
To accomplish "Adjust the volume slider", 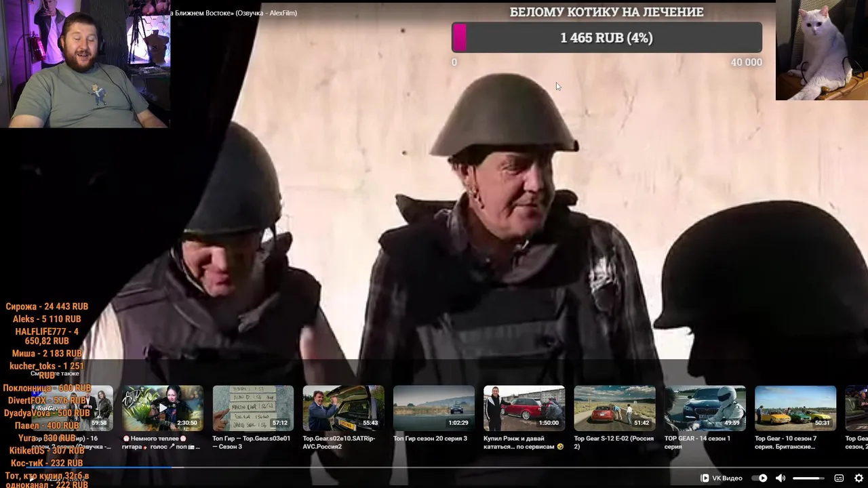I will click(x=808, y=478).
